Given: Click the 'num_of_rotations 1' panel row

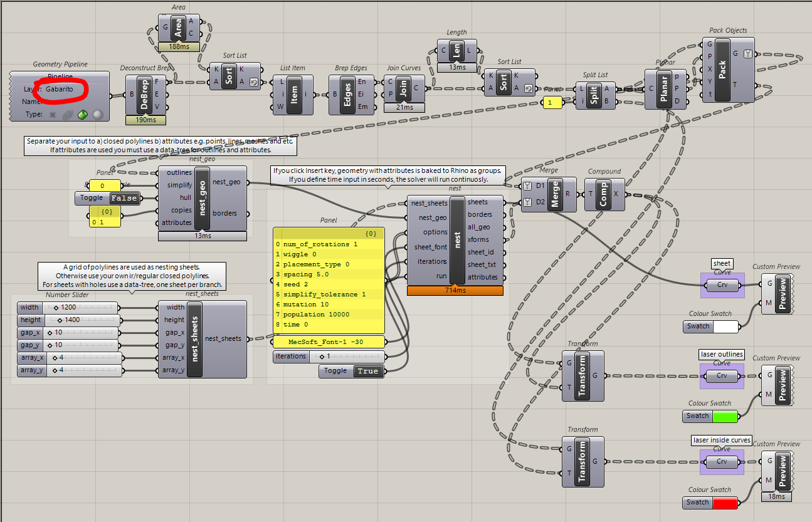Looking at the screenshot, I should pos(329,244).
